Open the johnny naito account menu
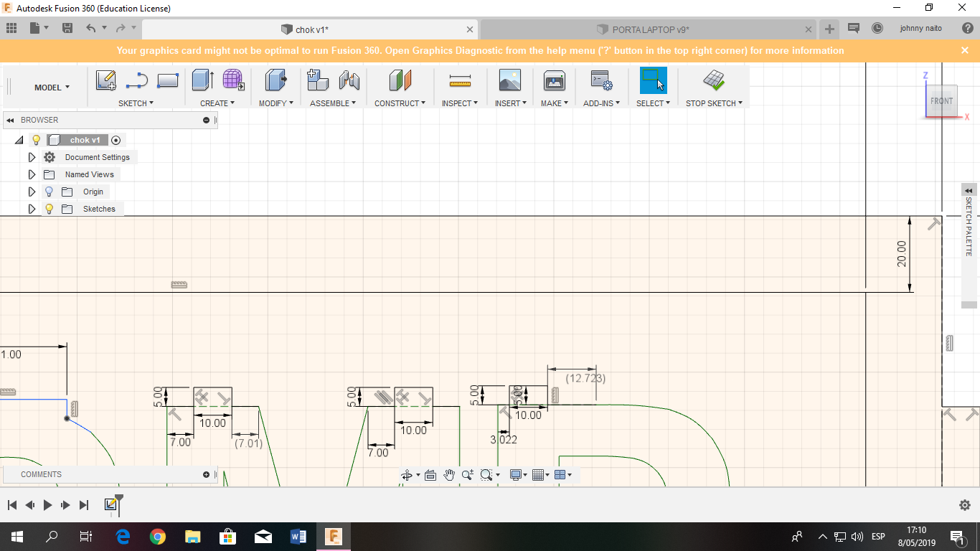Image resolution: width=980 pixels, height=551 pixels. 921,29
